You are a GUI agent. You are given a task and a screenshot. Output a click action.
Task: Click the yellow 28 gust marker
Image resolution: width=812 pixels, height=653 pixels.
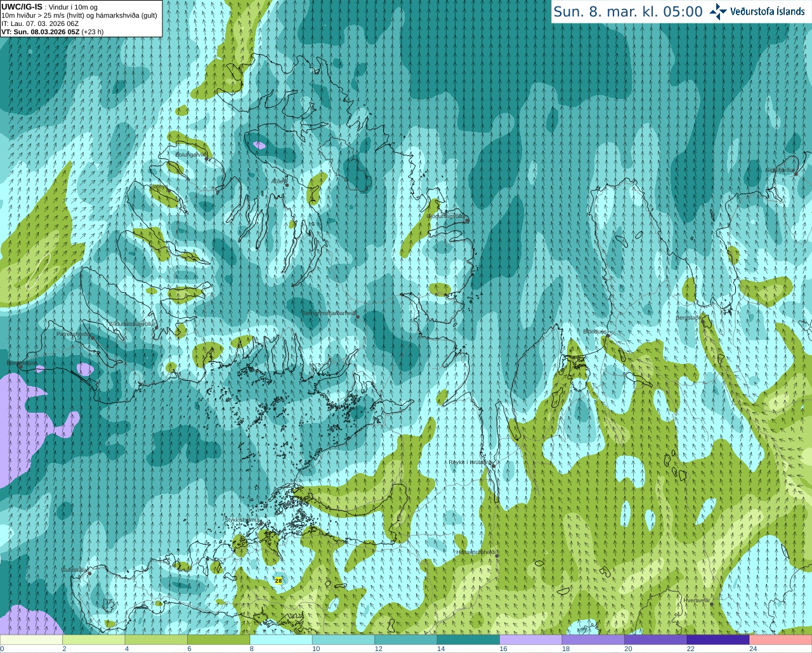pos(278,581)
